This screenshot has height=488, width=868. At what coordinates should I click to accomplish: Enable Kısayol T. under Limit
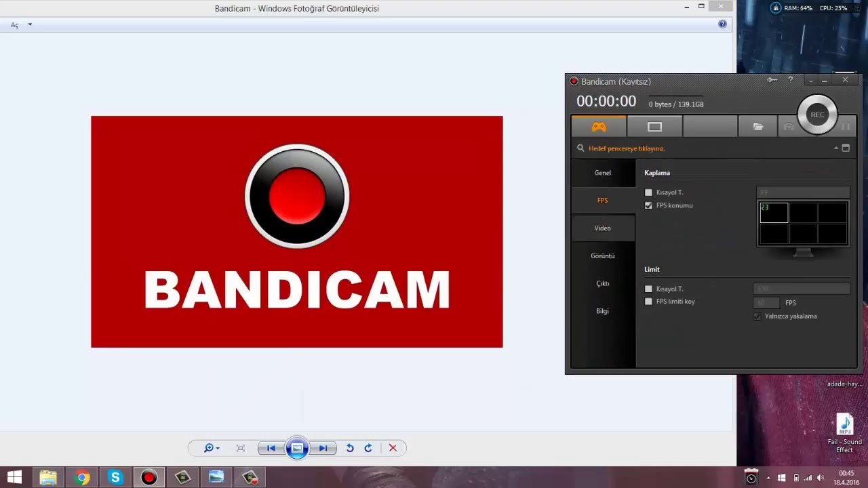point(648,289)
